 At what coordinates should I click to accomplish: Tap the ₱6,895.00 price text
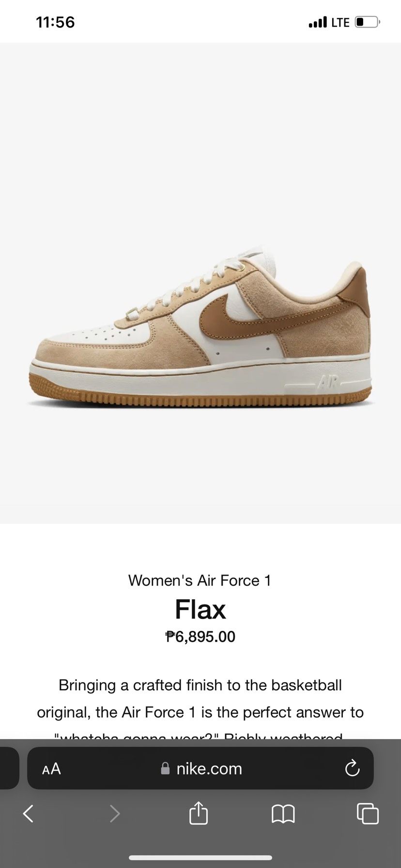pos(200,636)
